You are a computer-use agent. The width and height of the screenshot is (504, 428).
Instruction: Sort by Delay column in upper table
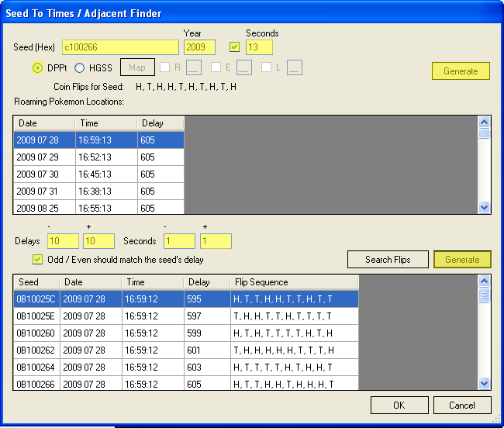(x=160, y=123)
